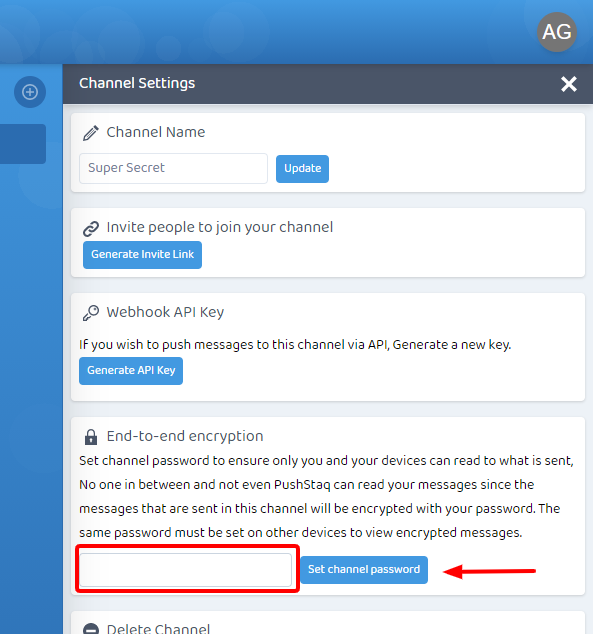The height and width of the screenshot is (634, 593).
Task: Click the pencil icon beside Channel Name
Action: [x=91, y=133]
